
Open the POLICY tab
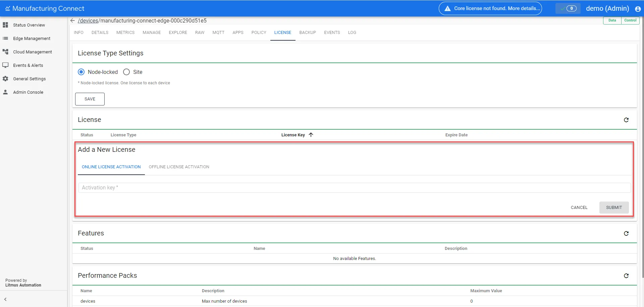pyautogui.click(x=259, y=33)
